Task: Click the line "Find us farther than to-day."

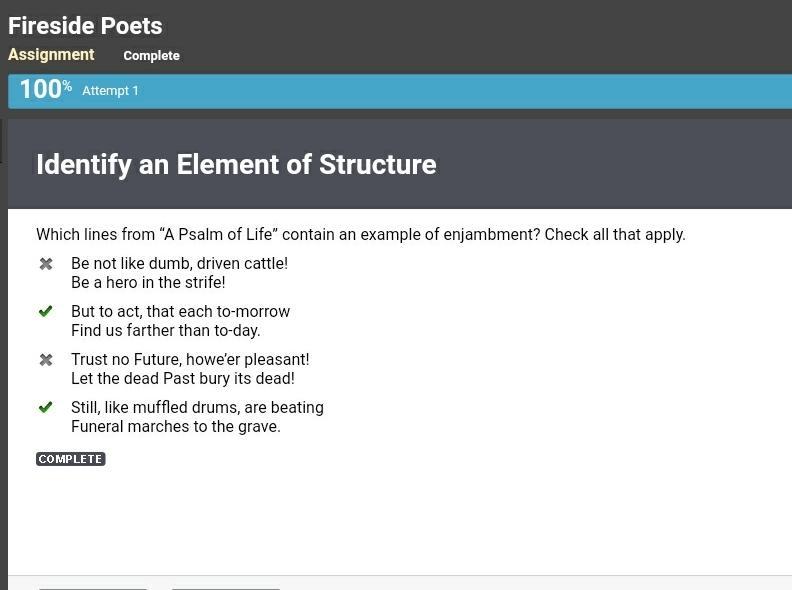Action: tap(165, 330)
